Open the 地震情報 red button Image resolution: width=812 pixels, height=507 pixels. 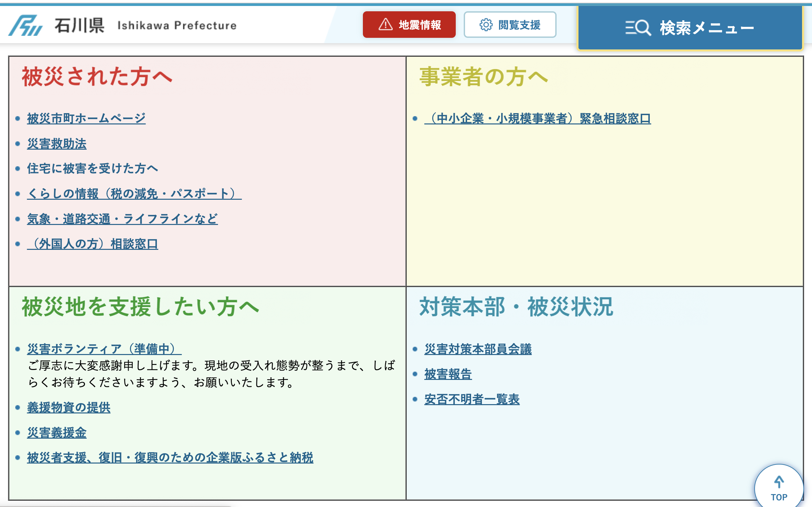point(409,25)
